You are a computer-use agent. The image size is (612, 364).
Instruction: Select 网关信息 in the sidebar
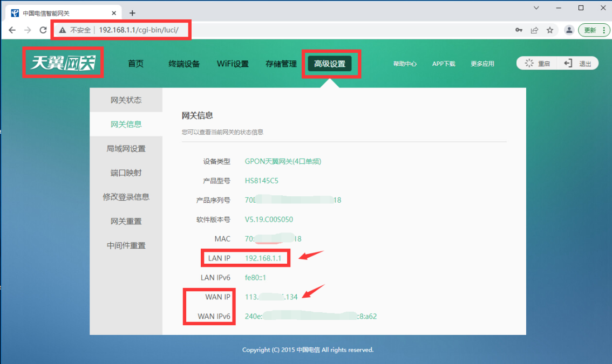coord(126,124)
